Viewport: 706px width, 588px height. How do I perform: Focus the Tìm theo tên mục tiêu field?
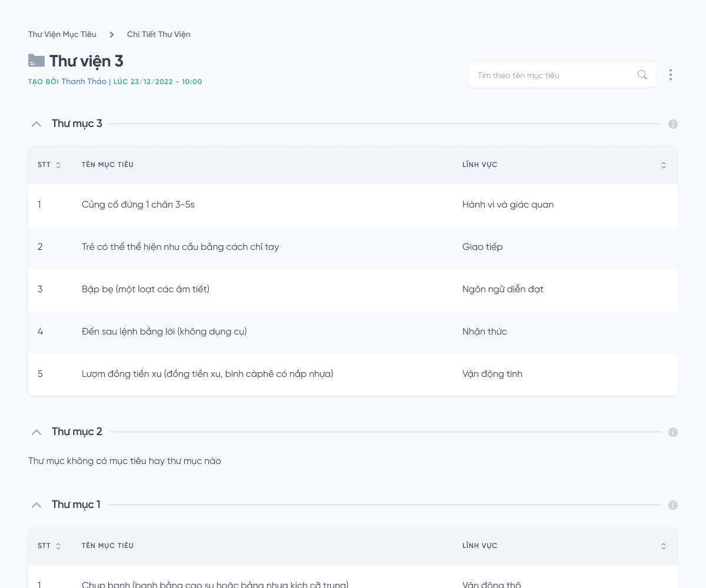(x=553, y=75)
